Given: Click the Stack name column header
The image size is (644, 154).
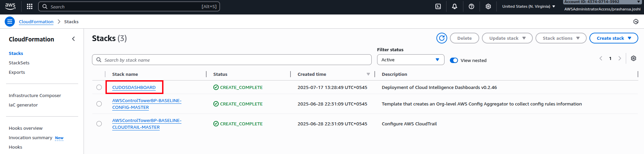Looking at the screenshot, I should pyautogui.click(x=125, y=74).
